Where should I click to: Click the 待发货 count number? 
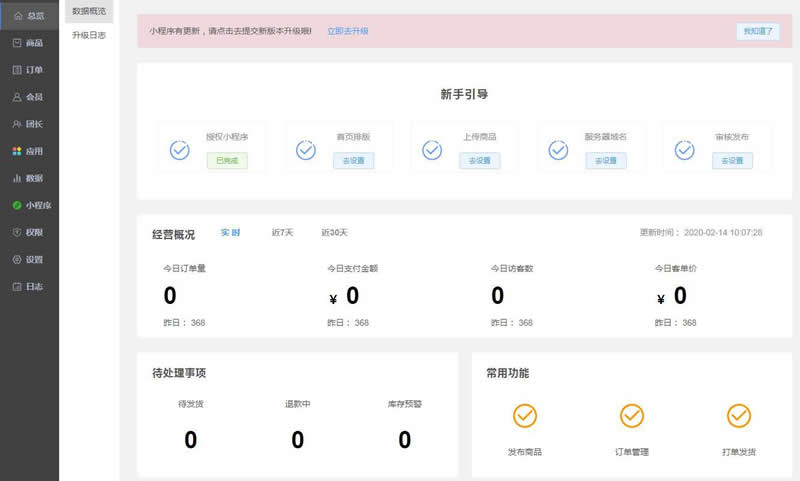191,440
